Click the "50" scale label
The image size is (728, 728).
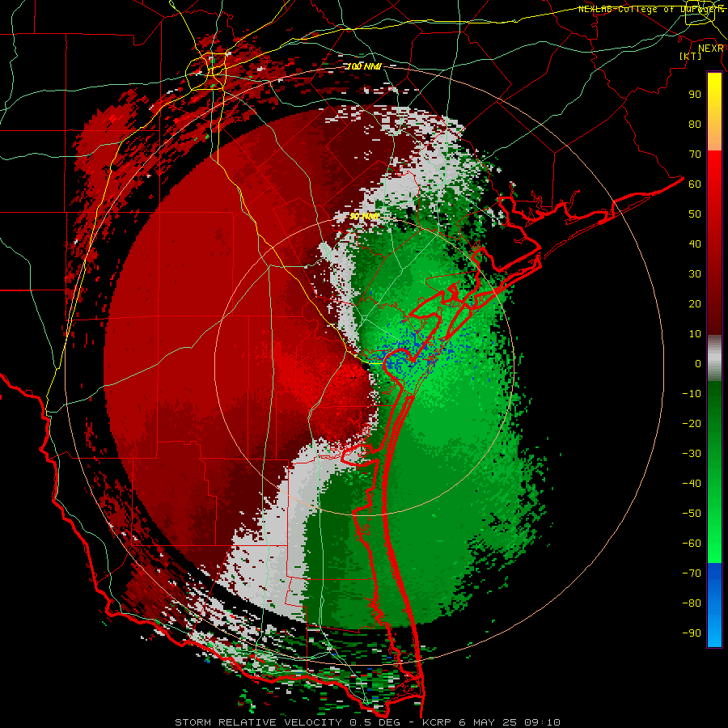695,214
